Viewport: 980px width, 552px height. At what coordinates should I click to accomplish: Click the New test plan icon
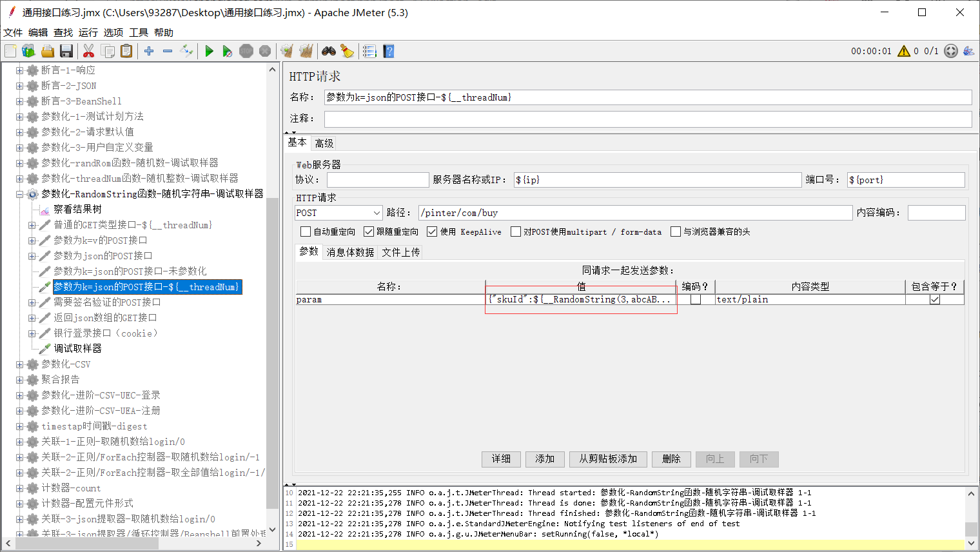tap(10, 51)
